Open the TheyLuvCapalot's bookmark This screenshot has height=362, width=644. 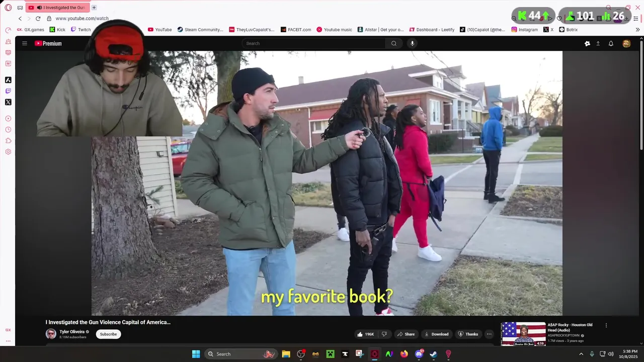point(252,30)
